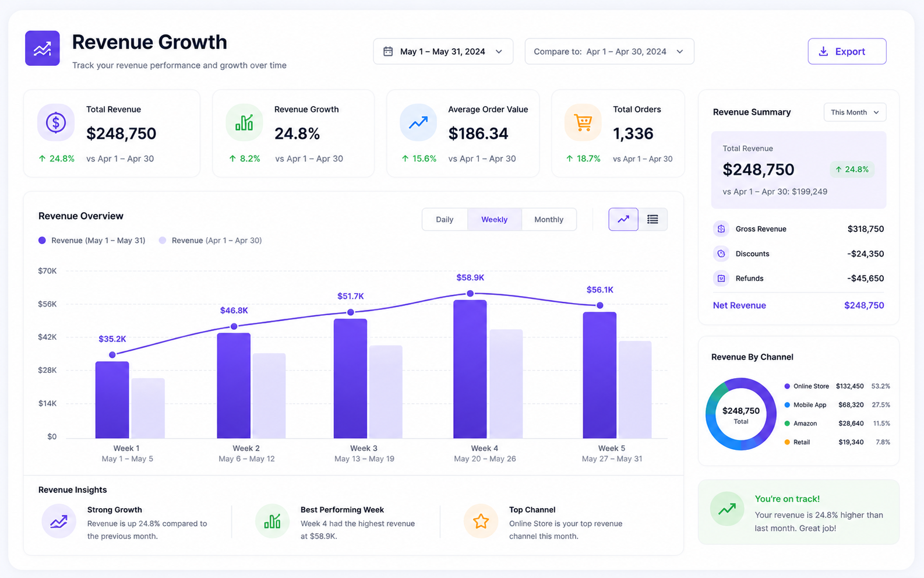Open the Compare to Apr 1 – Apr 30 dropdown
Viewport: 924px width, 578px height.
(609, 51)
